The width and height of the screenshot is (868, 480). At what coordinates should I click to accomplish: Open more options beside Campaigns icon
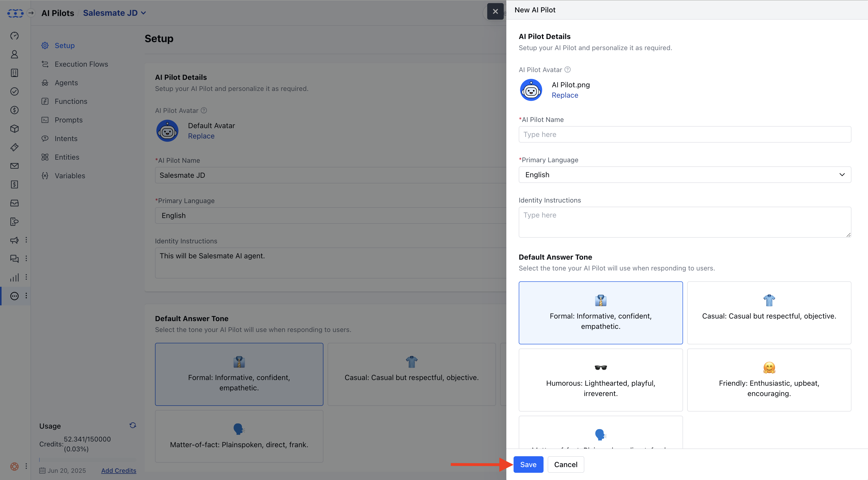pos(26,240)
